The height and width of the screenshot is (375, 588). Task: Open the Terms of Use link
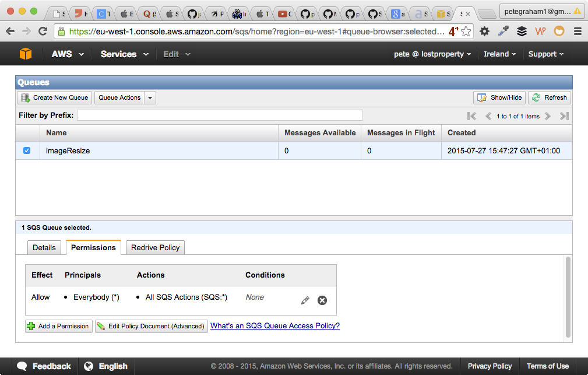pyautogui.click(x=548, y=366)
